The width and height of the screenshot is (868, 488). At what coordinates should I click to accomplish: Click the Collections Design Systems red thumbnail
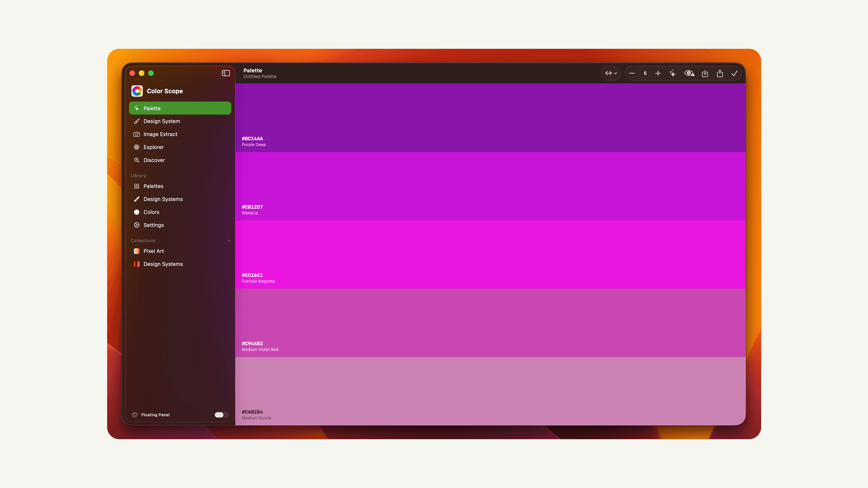tap(136, 264)
